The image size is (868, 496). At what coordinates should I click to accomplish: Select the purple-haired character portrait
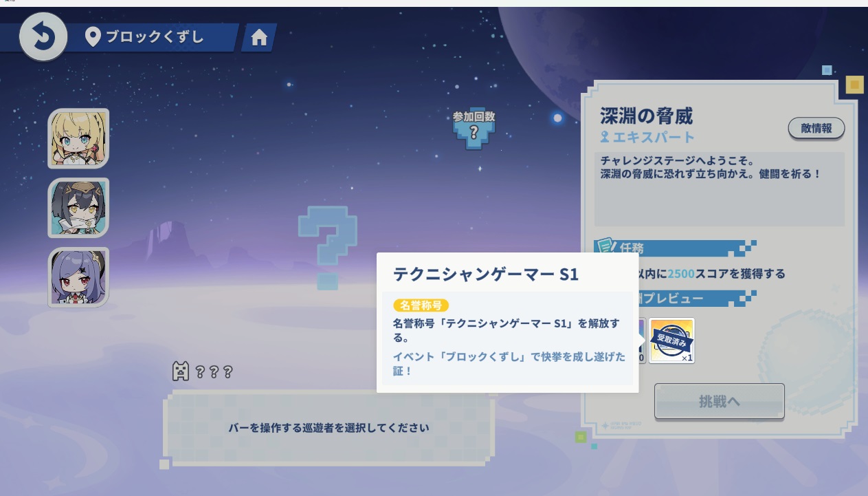pyautogui.click(x=78, y=277)
